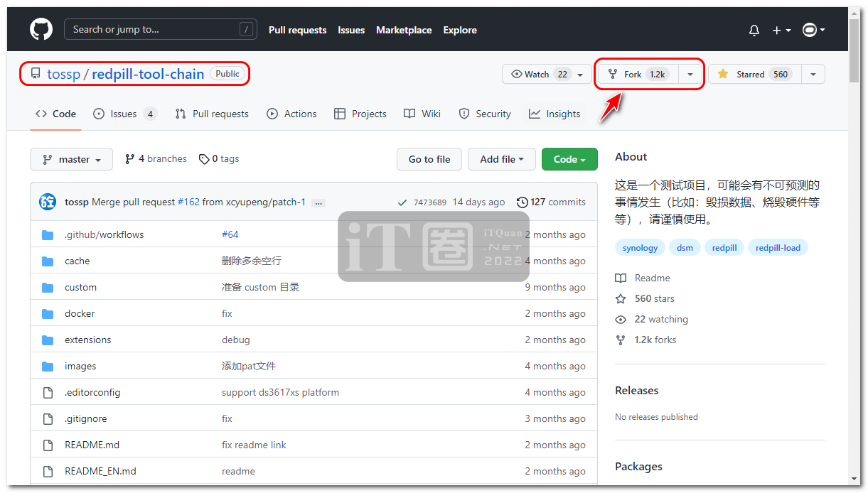The image size is (868, 493).
Task: Open the plus create-new menu
Action: pyautogui.click(x=782, y=30)
